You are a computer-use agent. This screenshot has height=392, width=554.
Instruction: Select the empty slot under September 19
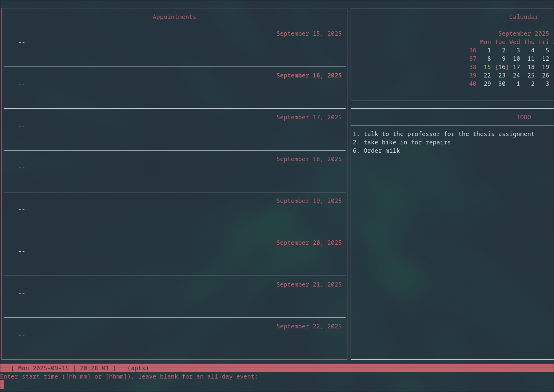(22, 209)
